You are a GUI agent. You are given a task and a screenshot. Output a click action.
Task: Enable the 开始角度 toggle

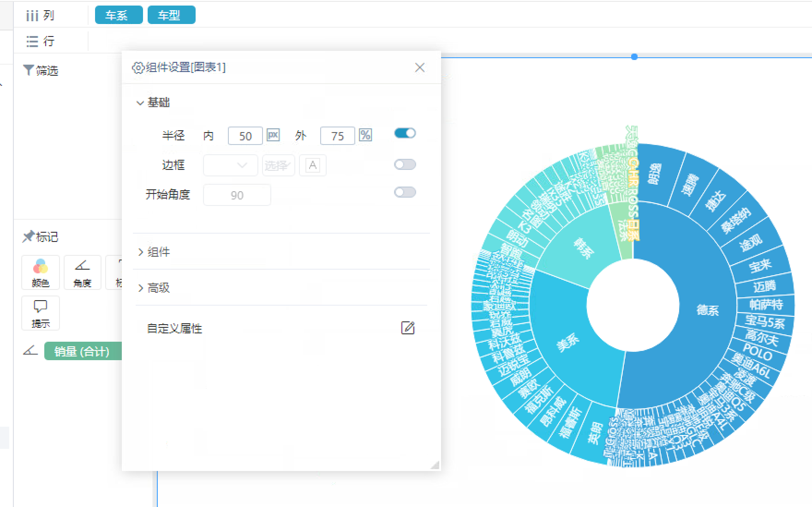(x=405, y=193)
